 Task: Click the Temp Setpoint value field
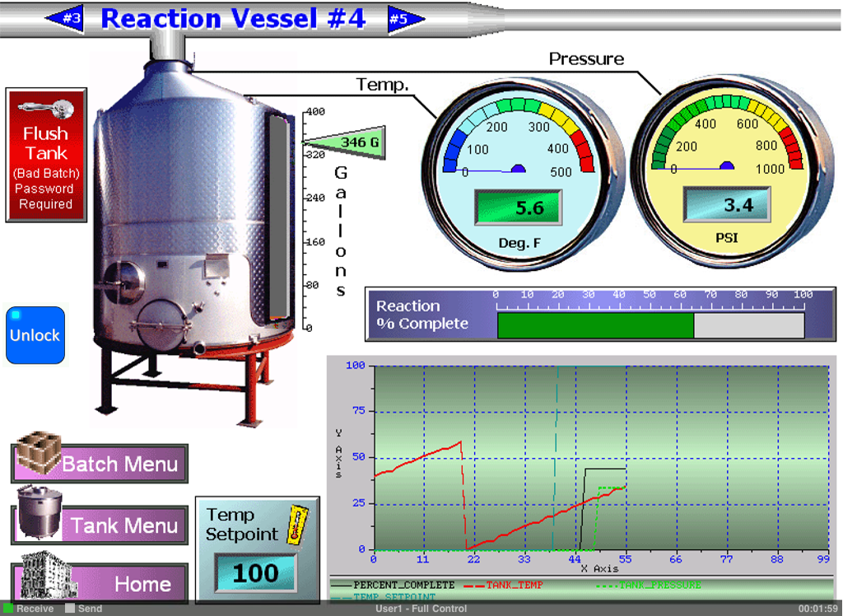[257, 570]
